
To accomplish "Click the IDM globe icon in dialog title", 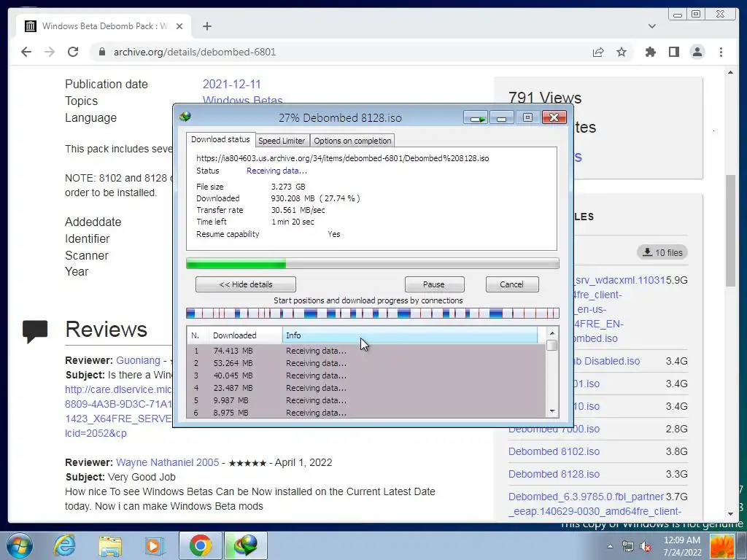I will pos(185,116).
